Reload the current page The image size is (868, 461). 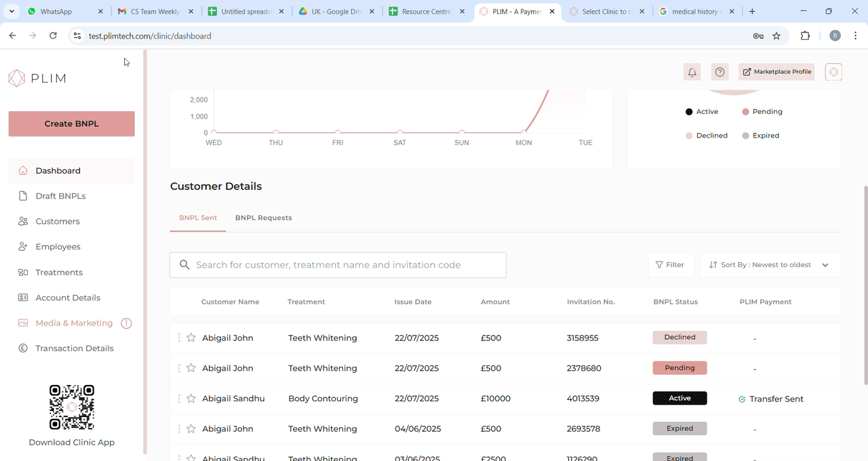click(x=53, y=36)
